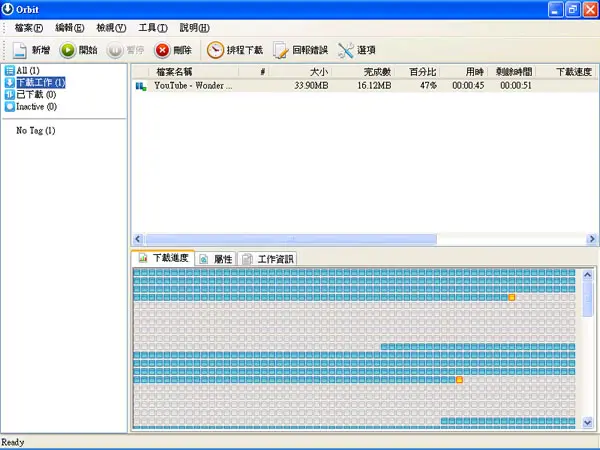Click the 回報錯誤 report error icon
The width and height of the screenshot is (600, 450).
point(281,50)
